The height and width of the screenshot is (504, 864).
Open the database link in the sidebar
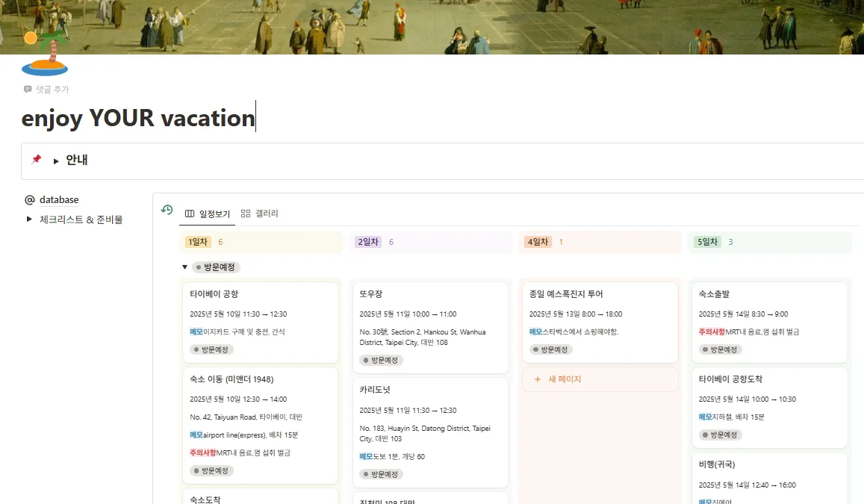tap(58, 199)
